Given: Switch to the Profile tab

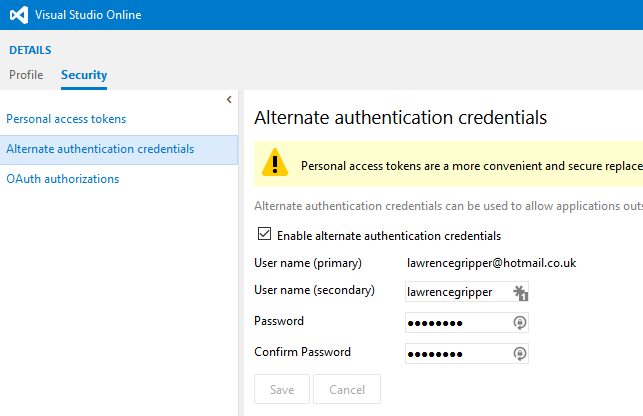Looking at the screenshot, I should pyautogui.click(x=26, y=74).
